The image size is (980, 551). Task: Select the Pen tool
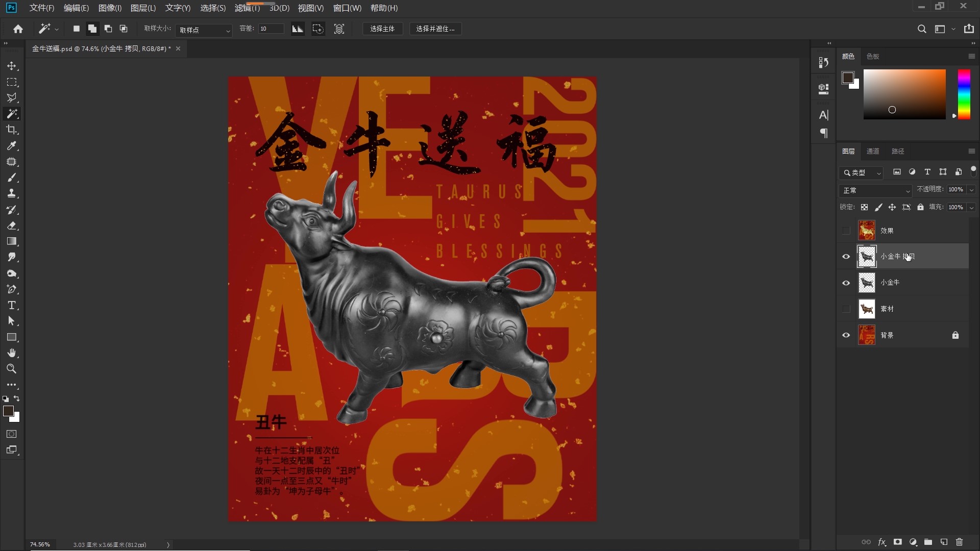coord(12,289)
